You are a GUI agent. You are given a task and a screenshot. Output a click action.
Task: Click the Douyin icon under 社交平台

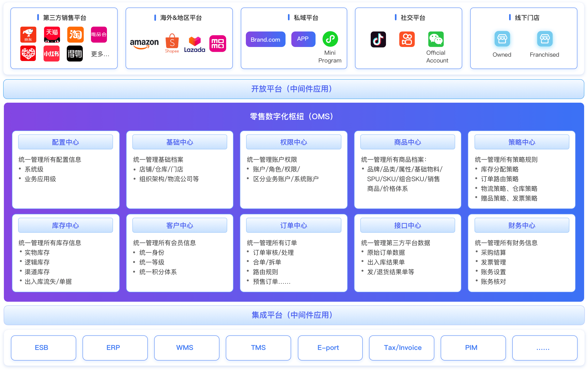(378, 39)
